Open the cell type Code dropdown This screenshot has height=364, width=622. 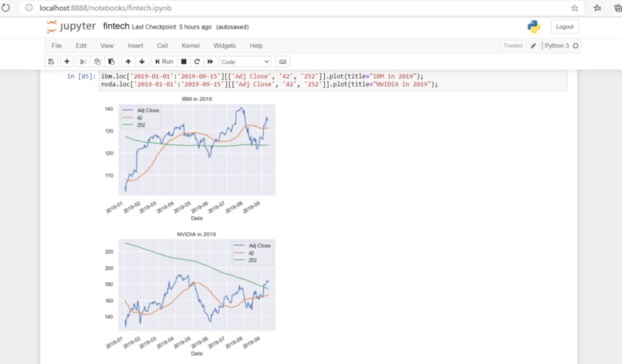(245, 62)
